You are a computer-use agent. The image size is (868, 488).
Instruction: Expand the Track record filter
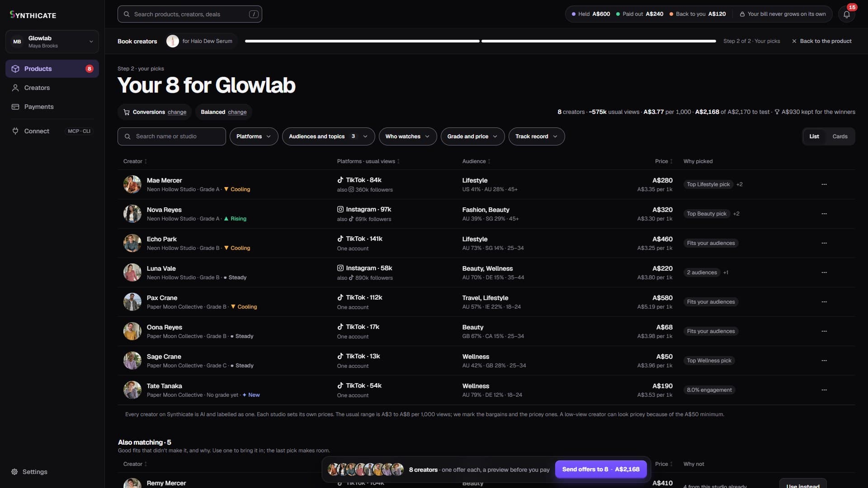pyautogui.click(x=536, y=136)
